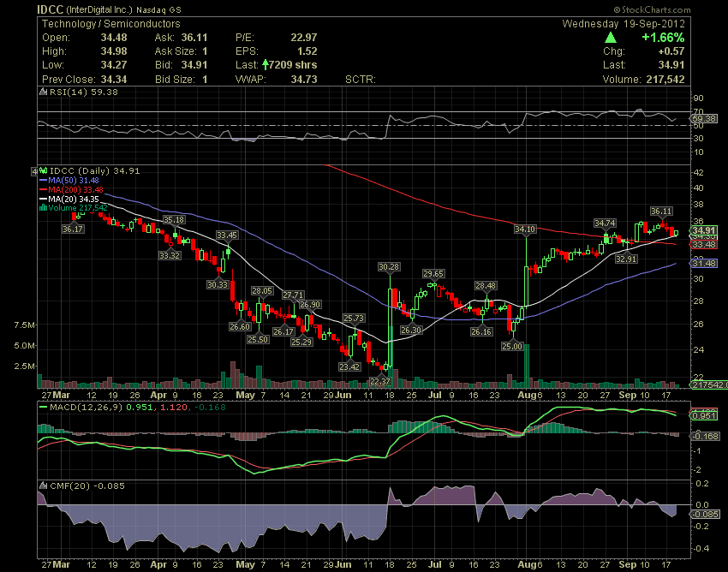Click the 25.29 low price marker
The image size is (728, 572).
click(301, 343)
